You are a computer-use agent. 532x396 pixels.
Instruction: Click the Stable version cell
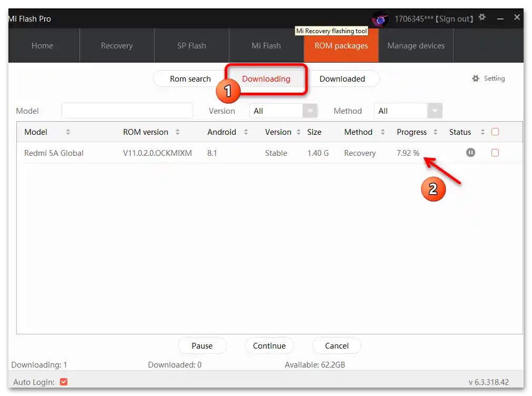click(x=276, y=153)
